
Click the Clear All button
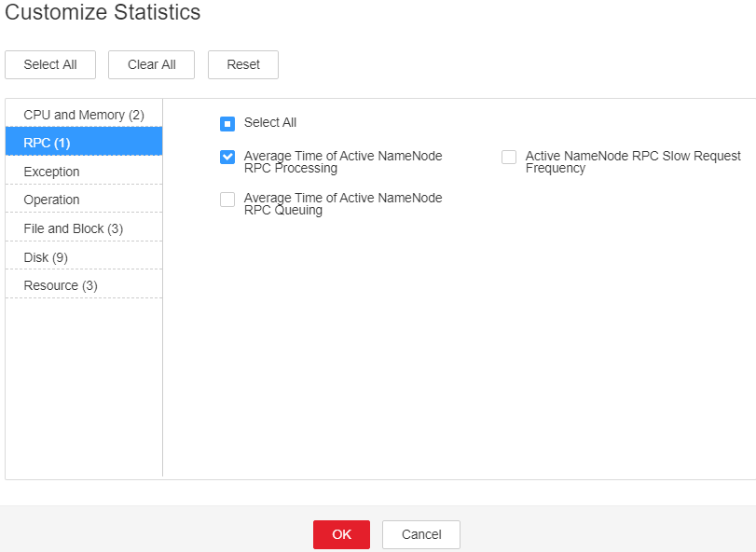tap(151, 64)
